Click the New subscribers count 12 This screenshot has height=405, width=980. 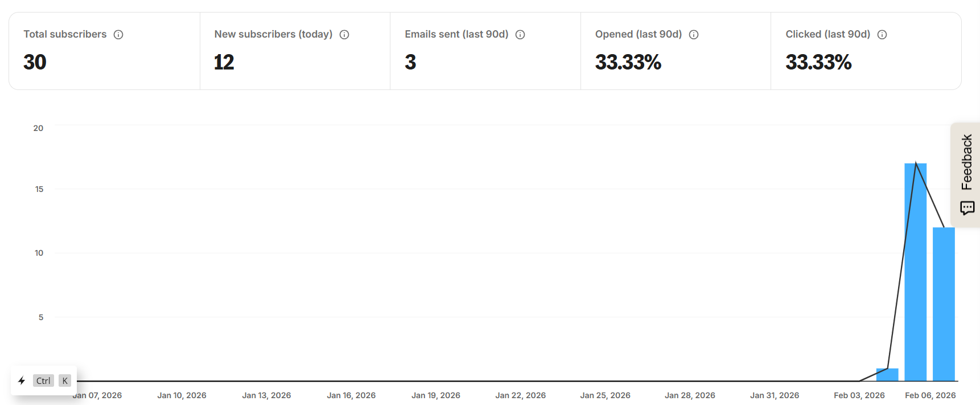(224, 62)
